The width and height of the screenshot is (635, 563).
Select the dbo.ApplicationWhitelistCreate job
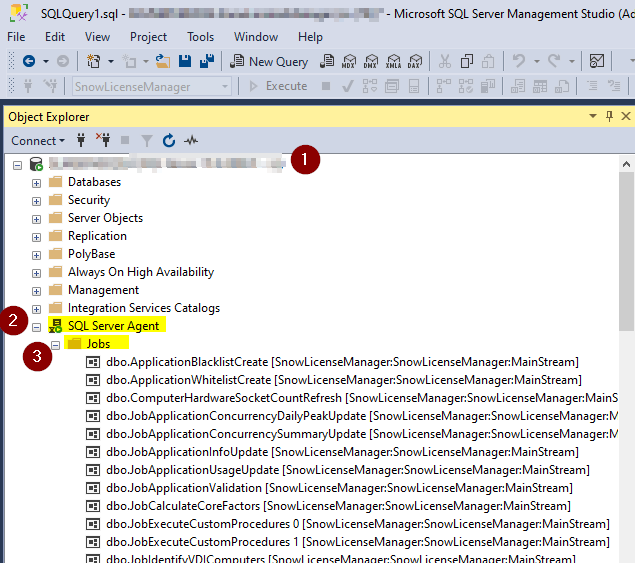(x=344, y=380)
